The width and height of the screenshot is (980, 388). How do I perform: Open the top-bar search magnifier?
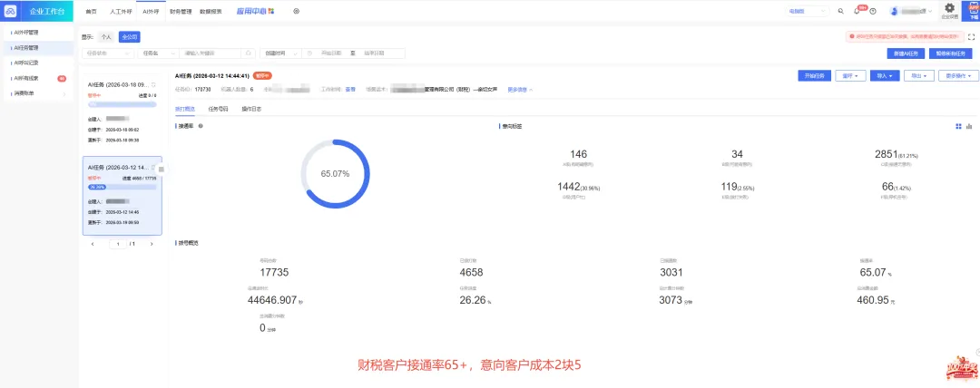point(840,11)
